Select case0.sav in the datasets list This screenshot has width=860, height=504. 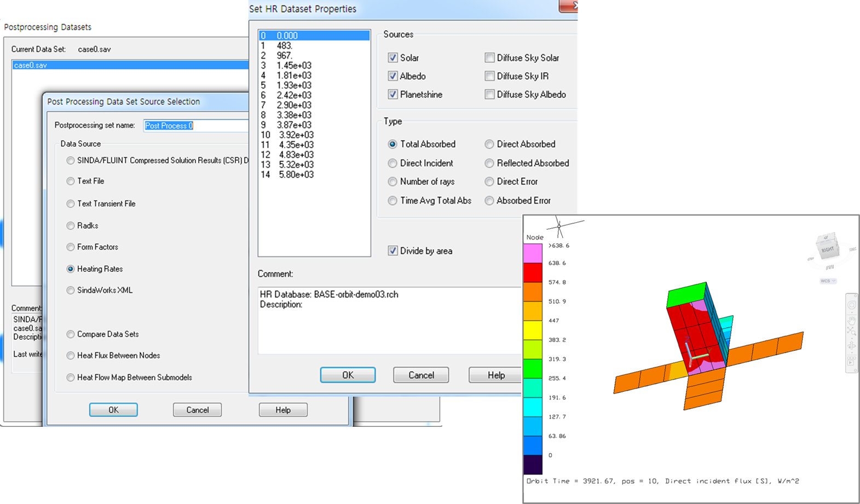click(x=130, y=65)
